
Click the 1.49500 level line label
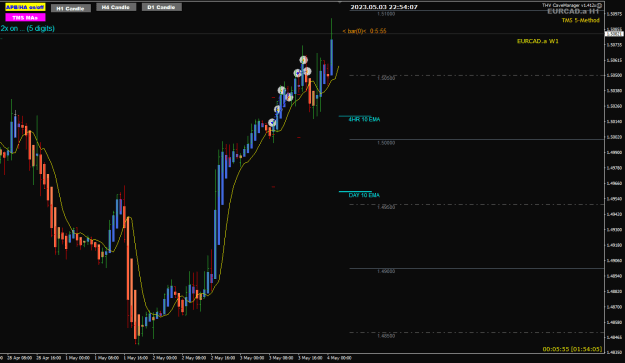(386, 207)
